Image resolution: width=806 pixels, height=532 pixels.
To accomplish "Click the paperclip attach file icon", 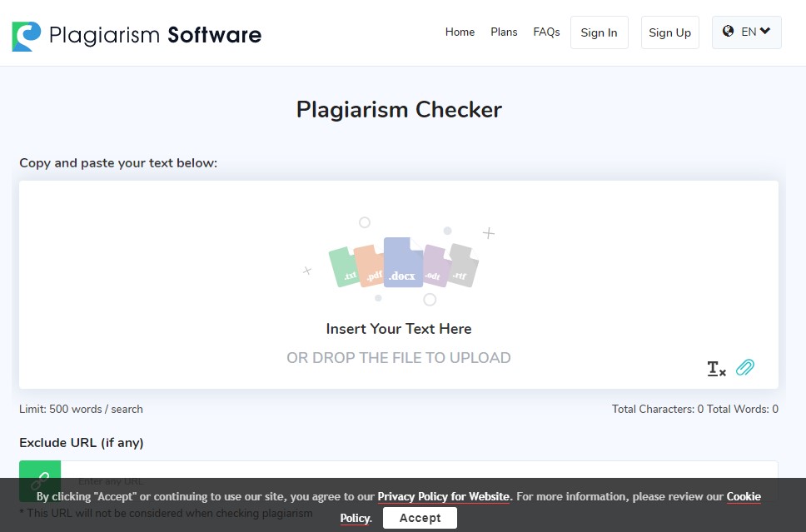I will point(745,367).
